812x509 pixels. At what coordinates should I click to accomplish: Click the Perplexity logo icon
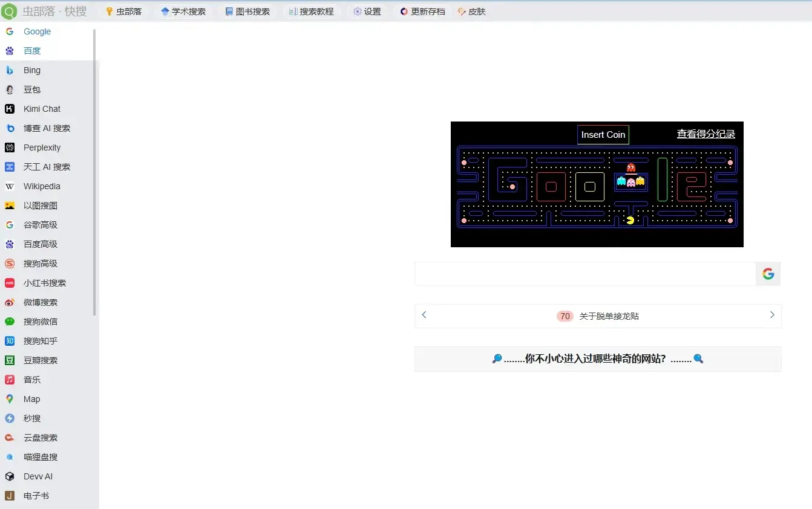pos(10,148)
